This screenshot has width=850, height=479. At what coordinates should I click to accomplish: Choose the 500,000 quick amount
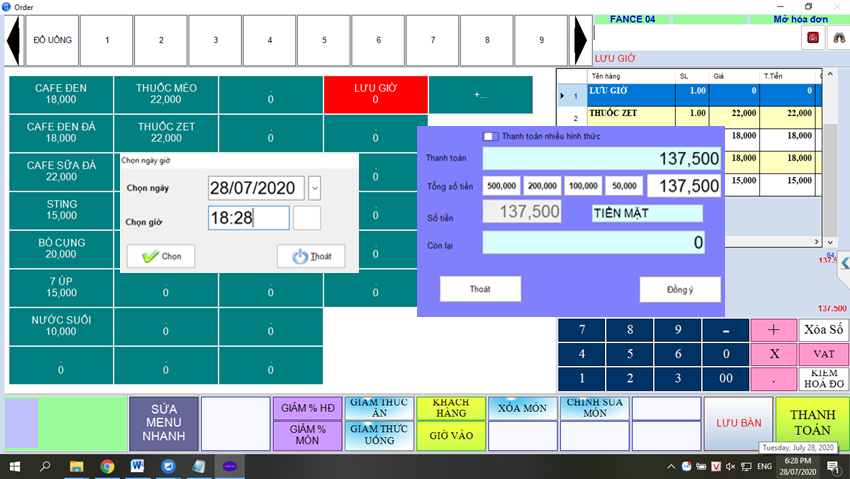pos(502,186)
